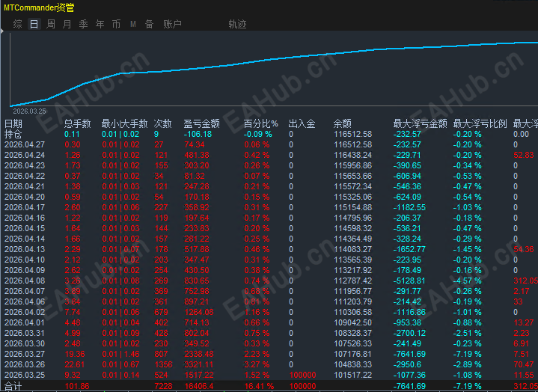Click the trade count 1356

click(163, 364)
